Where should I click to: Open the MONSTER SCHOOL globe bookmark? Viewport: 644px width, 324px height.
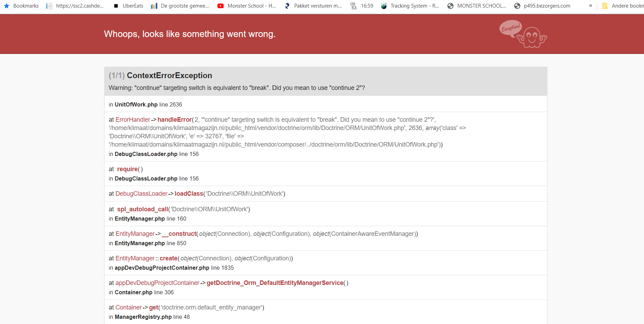coord(477,6)
